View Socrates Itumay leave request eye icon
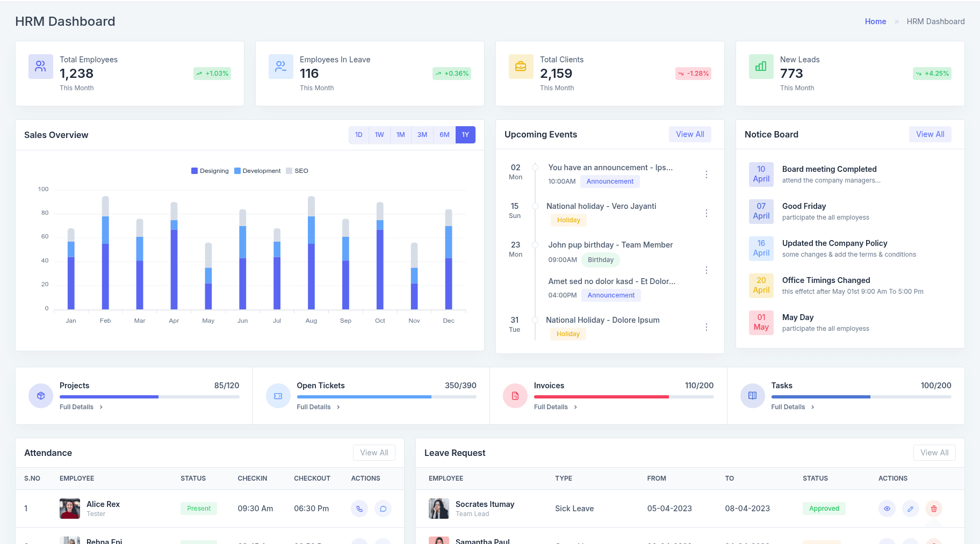Image resolution: width=980 pixels, height=544 pixels. [x=887, y=509]
